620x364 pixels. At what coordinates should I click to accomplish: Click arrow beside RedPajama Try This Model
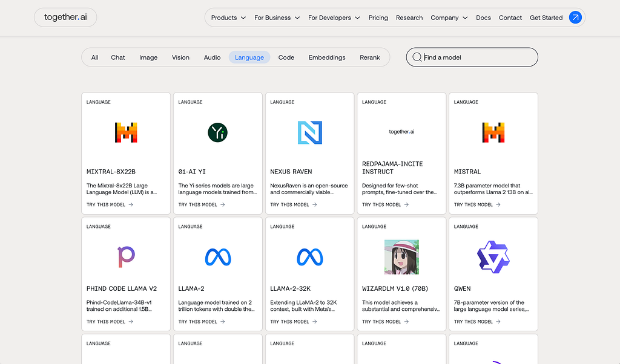pyautogui.click(x=406, y=204)
